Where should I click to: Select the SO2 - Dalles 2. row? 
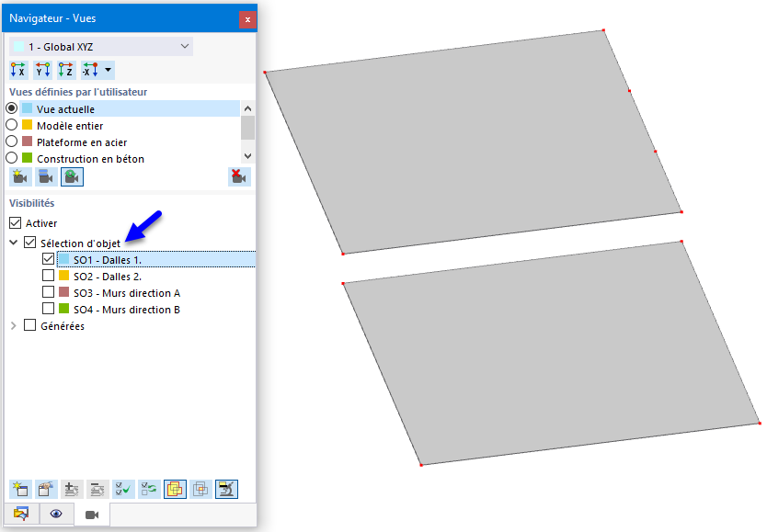point(107,277)
